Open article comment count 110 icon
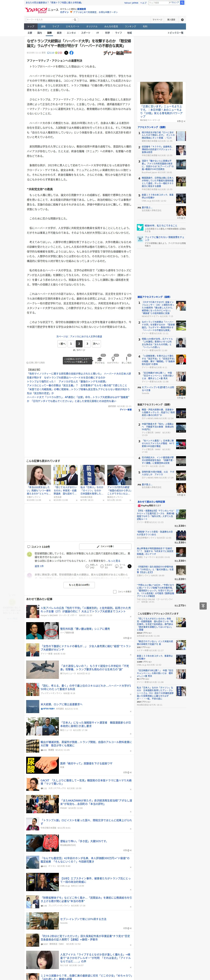This screenshot has height=980, width=210. (51, 53)
